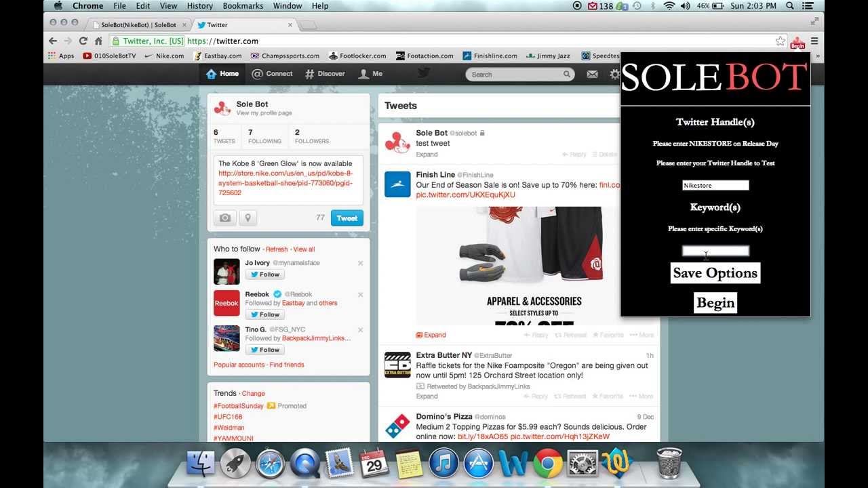Open #UFC168 trend
Image resolution: width=868 pixels, height=488 pixels.
228,417
